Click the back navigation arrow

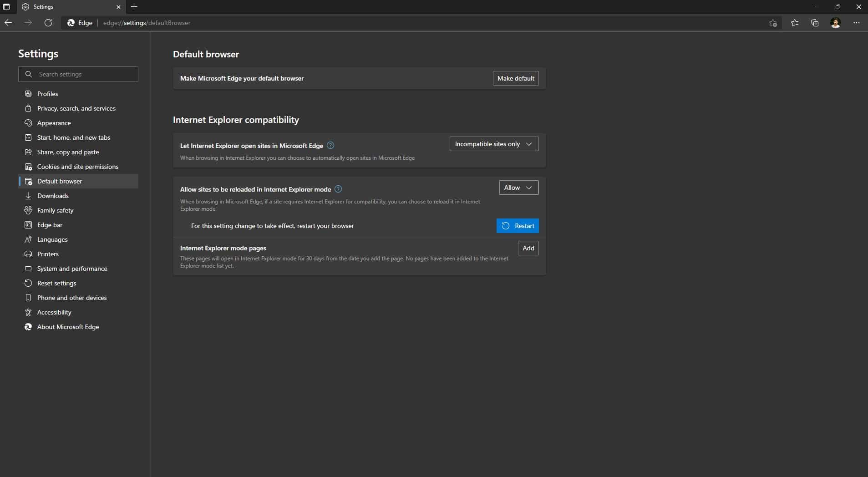click(x=8, y=23)
